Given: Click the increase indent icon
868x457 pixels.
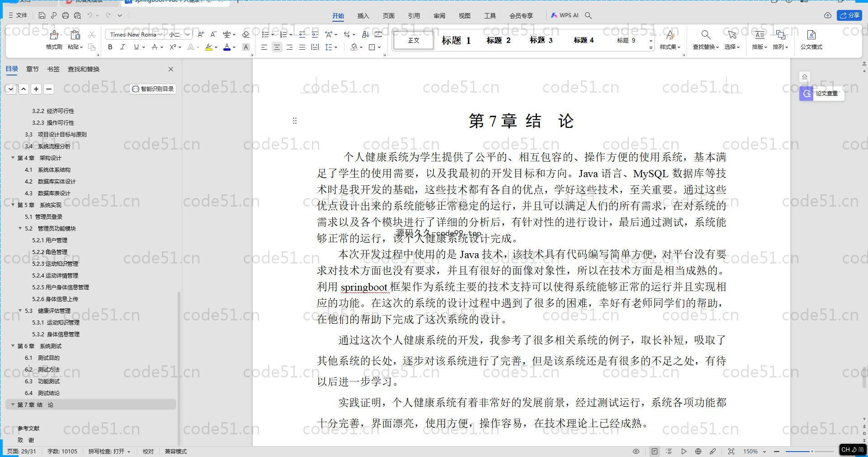Looking at the screenshot, I should point(315,34).
